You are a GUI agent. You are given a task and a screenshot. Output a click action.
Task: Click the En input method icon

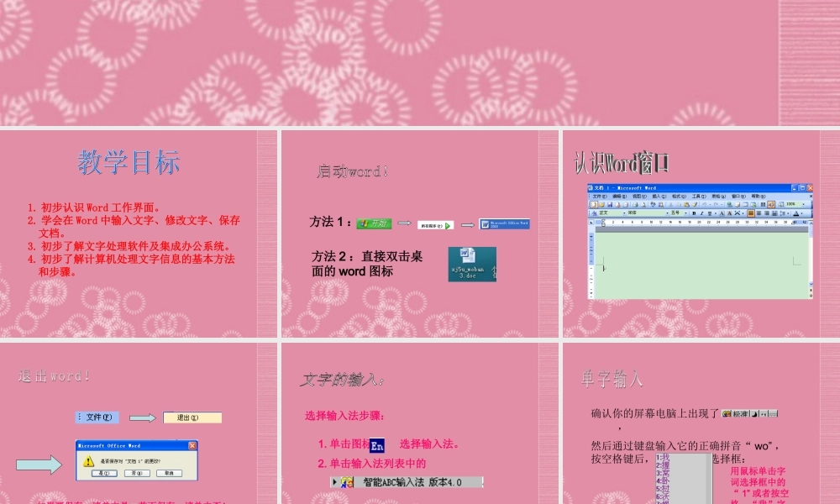point(377,445)
